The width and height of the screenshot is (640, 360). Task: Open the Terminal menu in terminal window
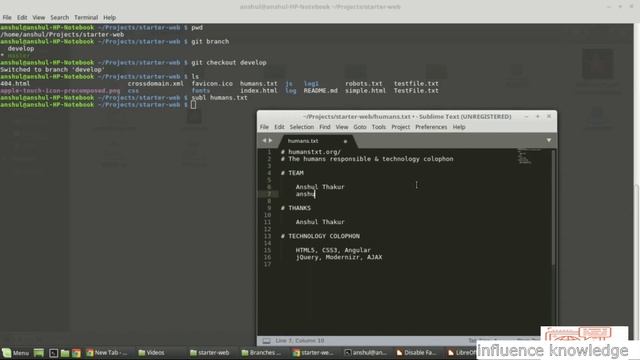[x=86, y=18]
